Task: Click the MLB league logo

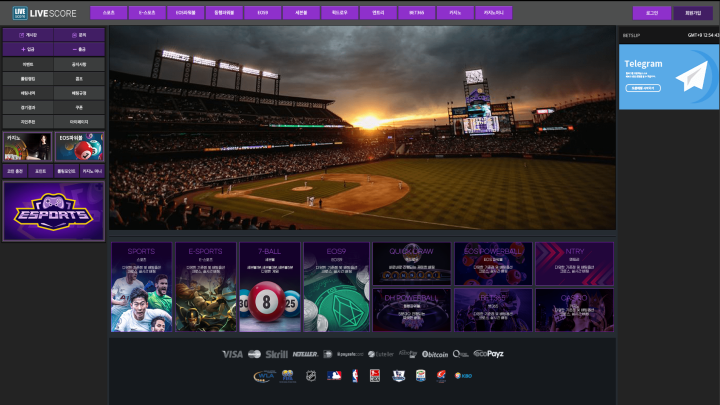Action: point(334,376)
